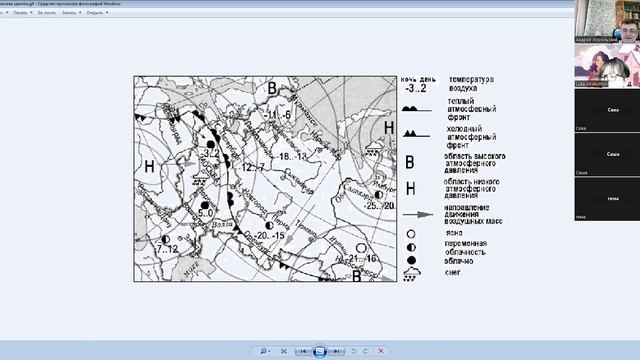Select the Сева participant tile
Image resolution: width=640 pixels, height=360 pixels.
(607, 110)
